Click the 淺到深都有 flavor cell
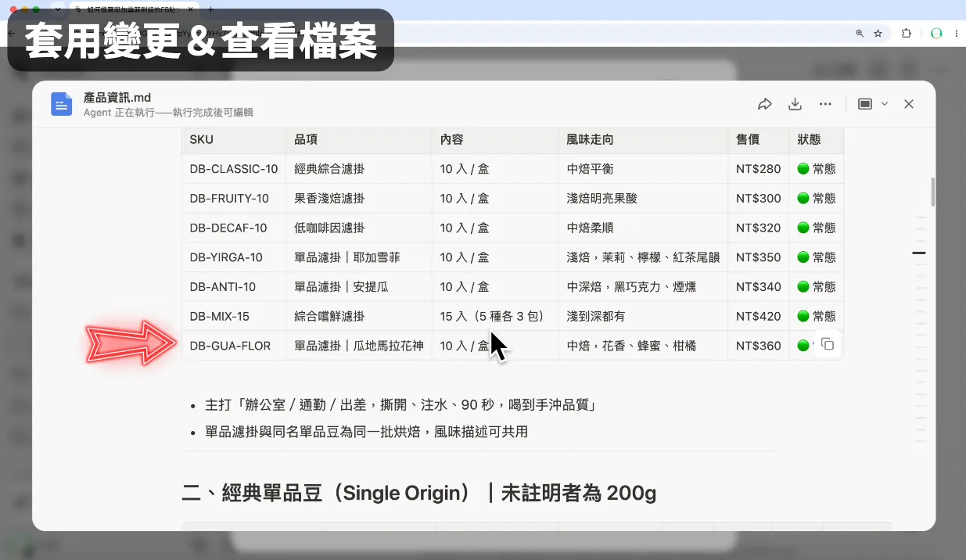This screenshot has width=966, height=560. (x=643, y=317)
